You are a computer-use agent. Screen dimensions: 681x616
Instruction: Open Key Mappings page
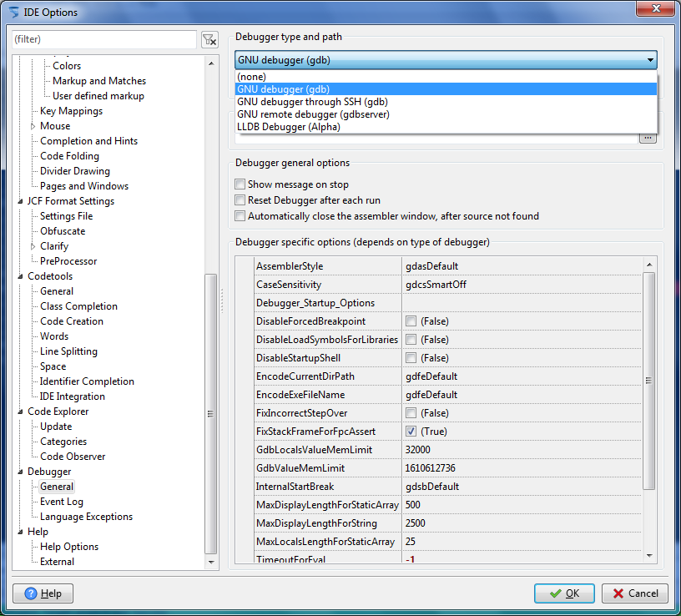71,111
